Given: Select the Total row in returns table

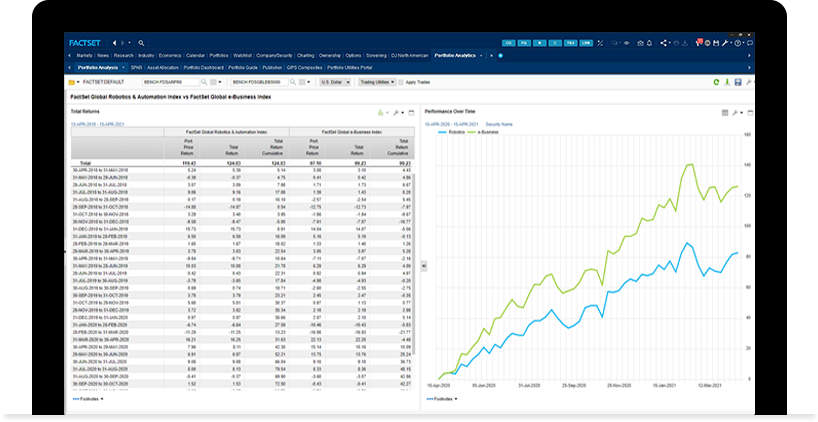Looking at the screenshot, I should pyautogui.click(x=243, y=163).
